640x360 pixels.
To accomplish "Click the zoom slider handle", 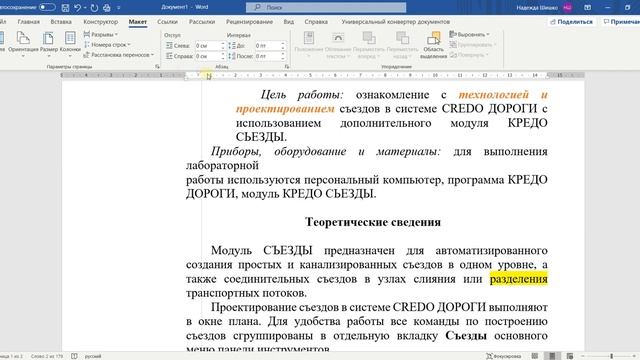I will point(611,356).
